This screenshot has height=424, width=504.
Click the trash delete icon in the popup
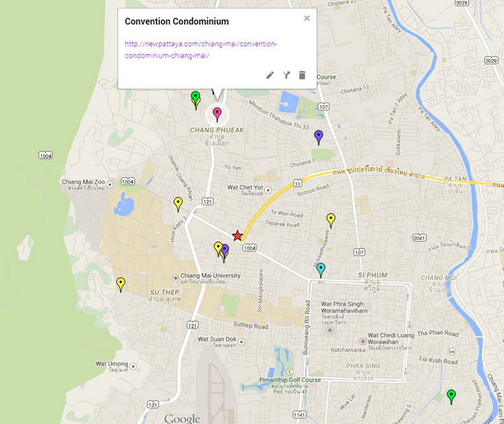pyautogui.click(x=302, y=75)
